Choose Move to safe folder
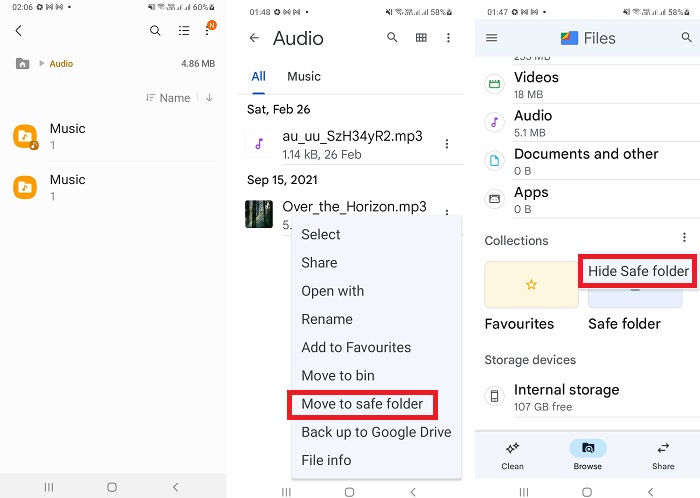 [362, 404]
